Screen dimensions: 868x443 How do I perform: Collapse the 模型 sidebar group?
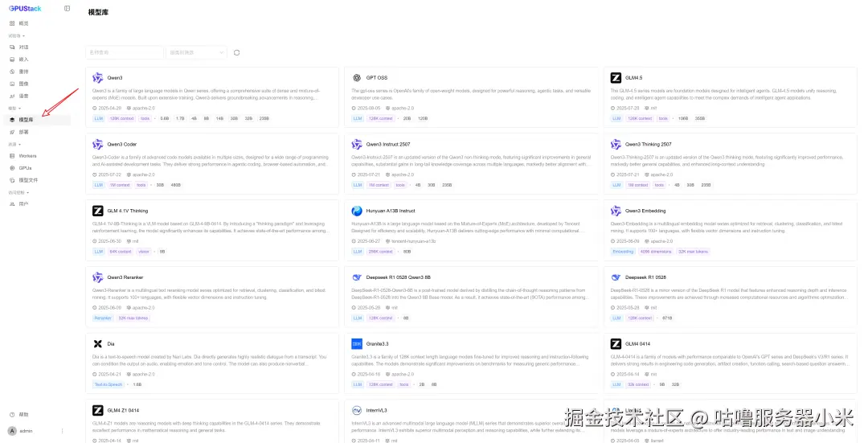15,109
